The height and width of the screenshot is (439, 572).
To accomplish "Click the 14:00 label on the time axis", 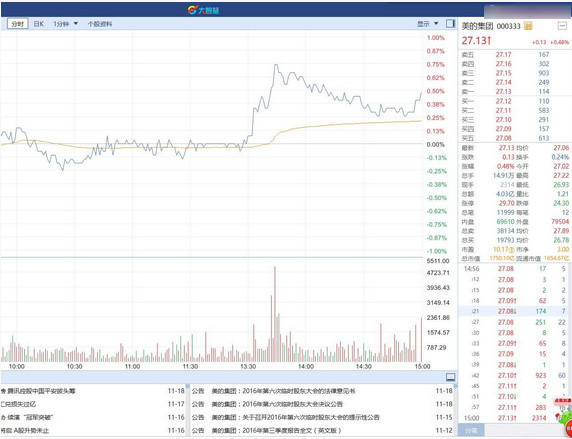I will (306, 366).
